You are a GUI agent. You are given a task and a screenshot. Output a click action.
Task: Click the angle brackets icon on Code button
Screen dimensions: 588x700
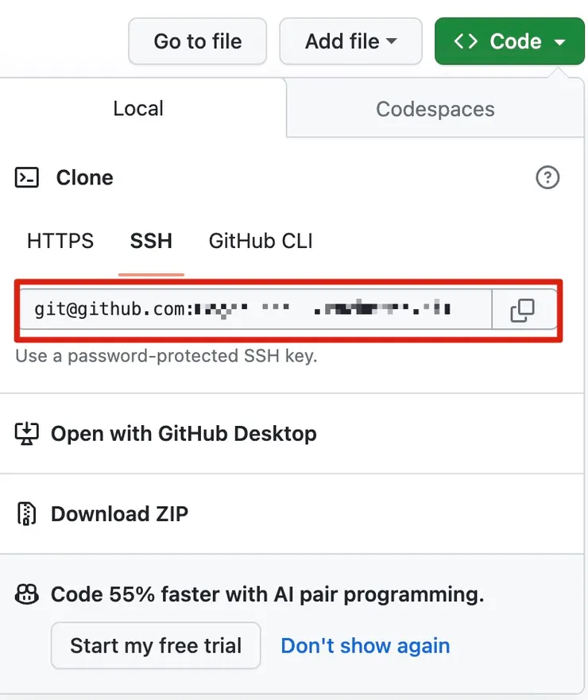click(466, 41)
